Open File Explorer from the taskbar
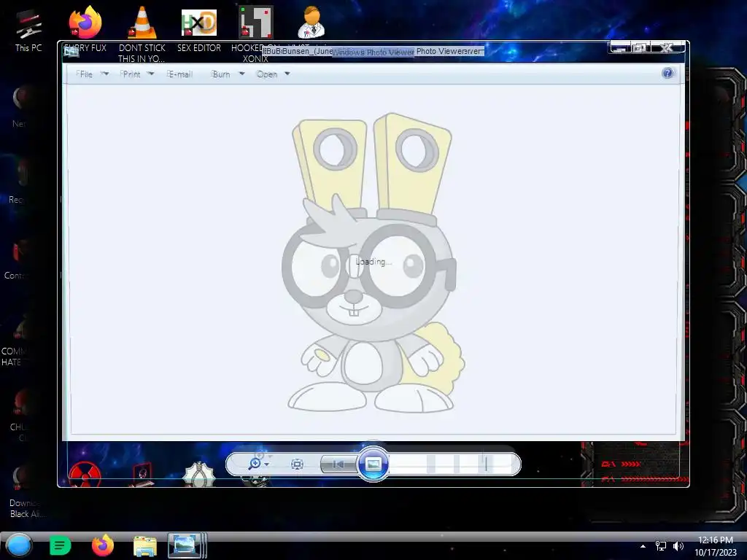This screenshot has width=747, height=560. (145, 546)
